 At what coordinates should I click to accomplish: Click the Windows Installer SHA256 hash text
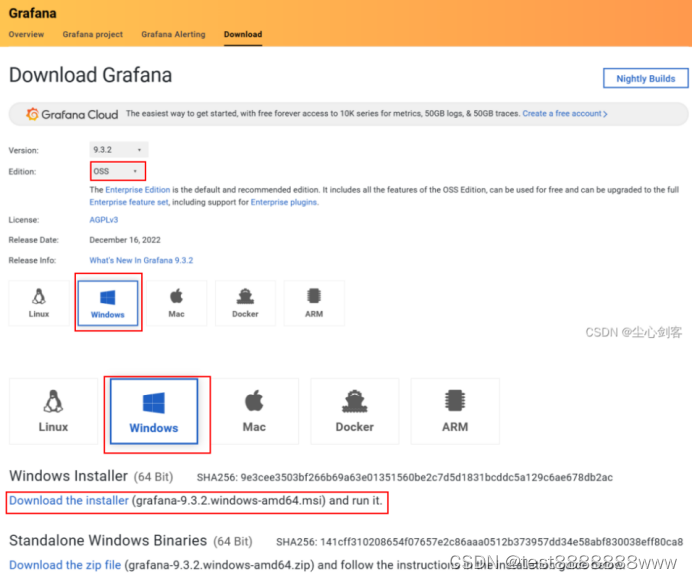(405, 477)
